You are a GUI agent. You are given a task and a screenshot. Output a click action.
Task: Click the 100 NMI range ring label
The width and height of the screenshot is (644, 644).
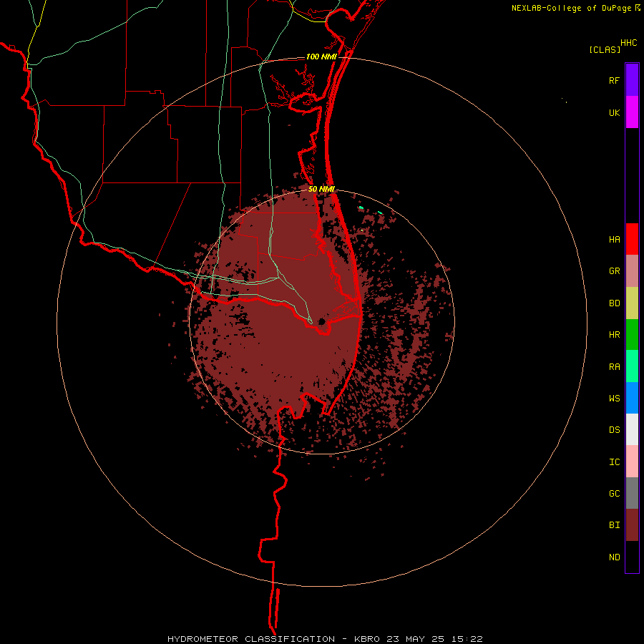(321, 57)
